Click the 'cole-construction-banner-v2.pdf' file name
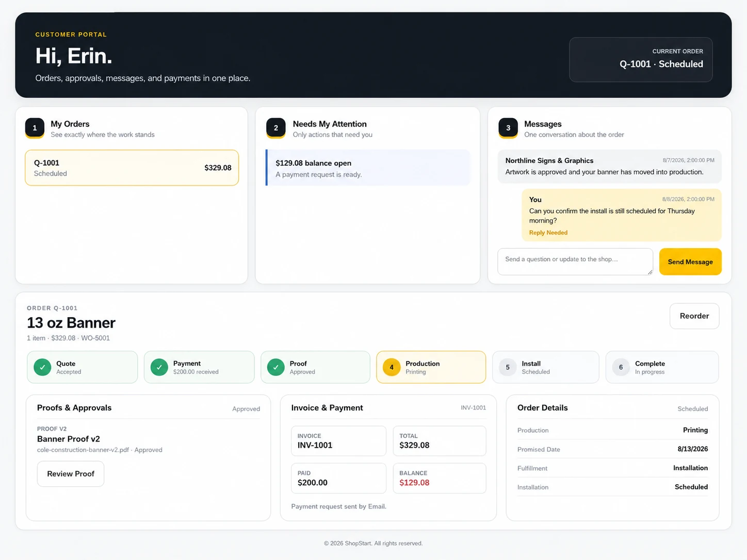Viewport: 747px width, 560px height. tap(83, 450)
